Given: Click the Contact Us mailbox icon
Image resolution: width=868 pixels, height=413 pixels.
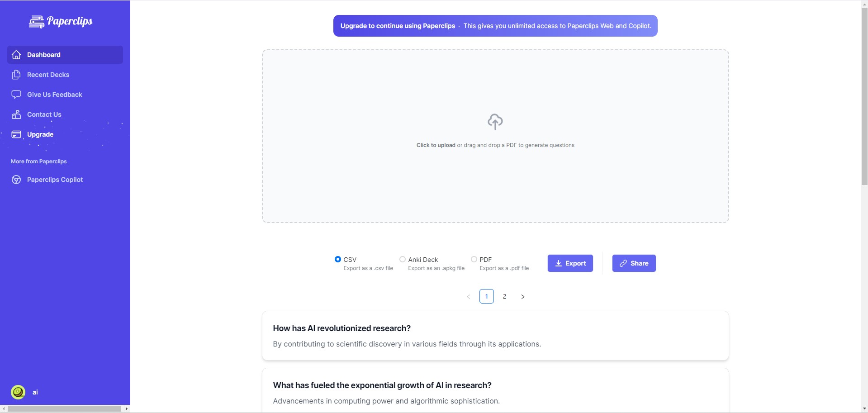Looking at the screenshot, I should [x=16, y=114].
